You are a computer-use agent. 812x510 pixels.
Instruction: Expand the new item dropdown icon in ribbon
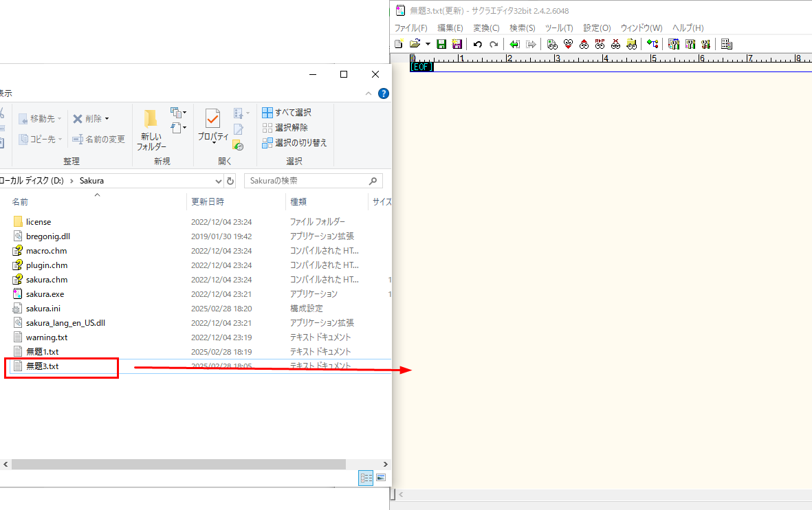(179, 112)
